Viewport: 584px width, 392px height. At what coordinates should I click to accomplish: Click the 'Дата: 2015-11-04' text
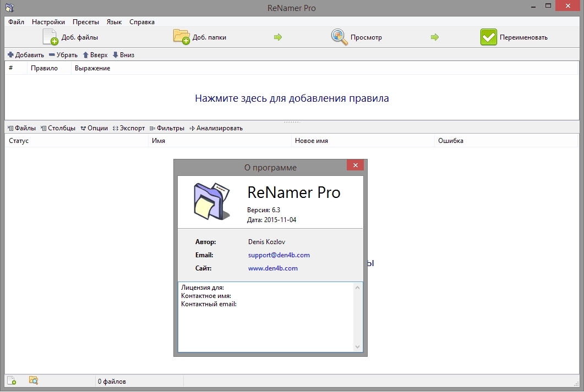271,220
